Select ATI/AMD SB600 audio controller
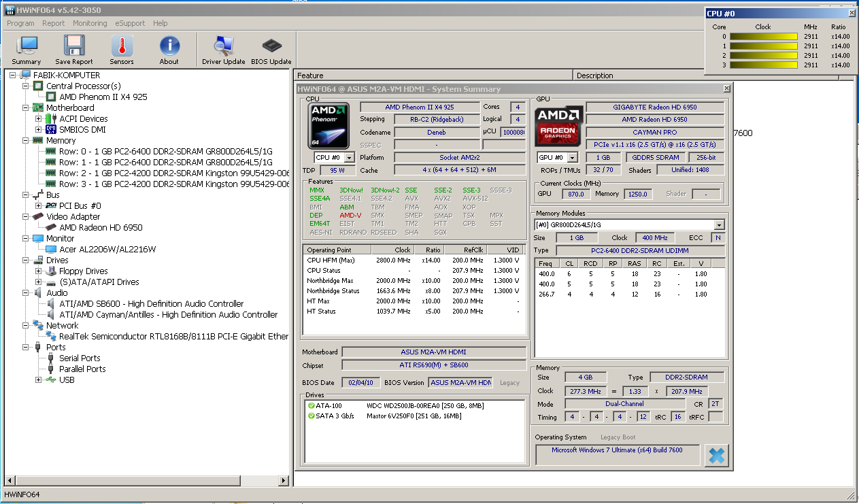The width and height of the screenshot is (859, 504). (151, 303)
